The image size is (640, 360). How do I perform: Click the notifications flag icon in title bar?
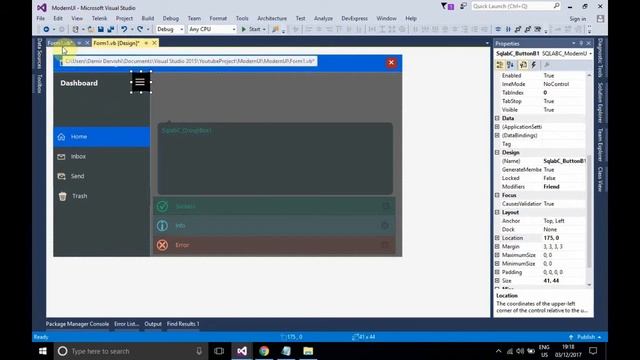[x=447, y=6]
